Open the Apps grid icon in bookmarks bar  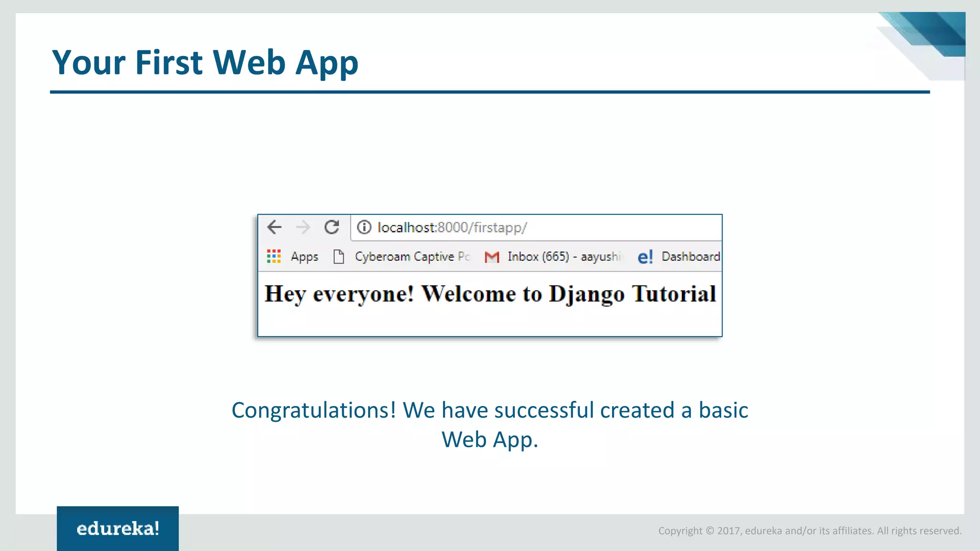(x=274, y=256)
